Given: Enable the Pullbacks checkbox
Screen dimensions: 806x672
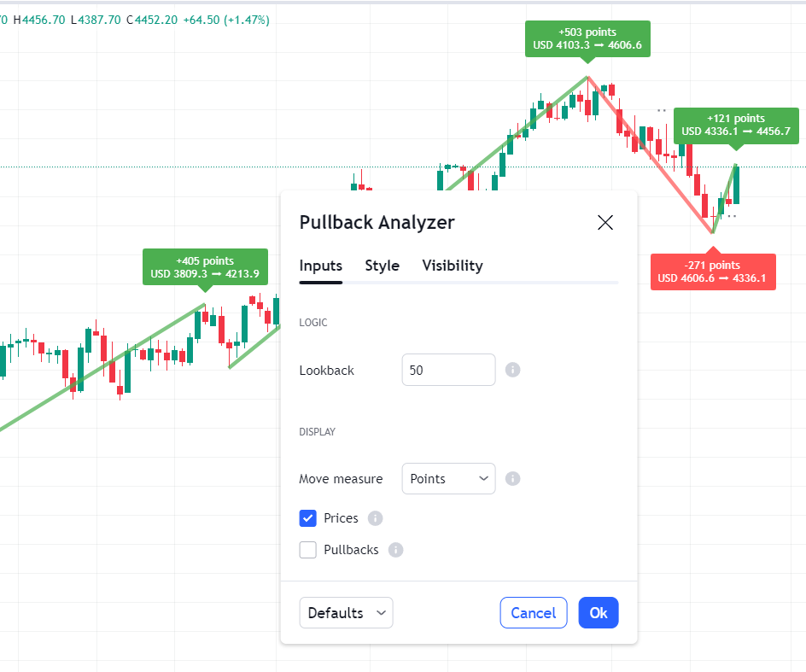Looking at the screenshot, I should (308, 550).
